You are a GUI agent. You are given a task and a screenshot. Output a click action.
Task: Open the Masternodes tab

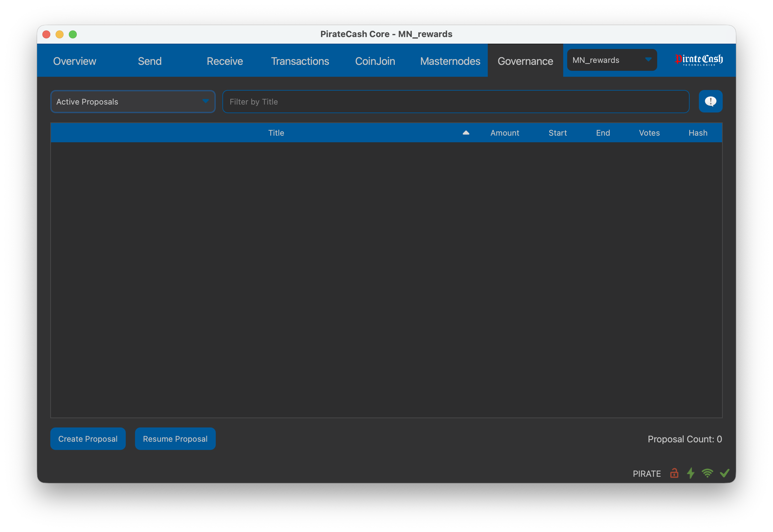450,61
